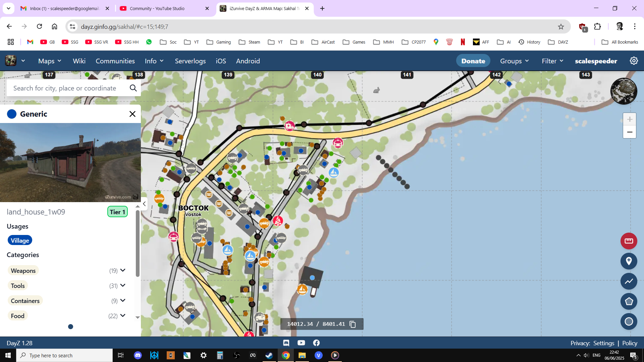Click the Donate button

(473, 61)
